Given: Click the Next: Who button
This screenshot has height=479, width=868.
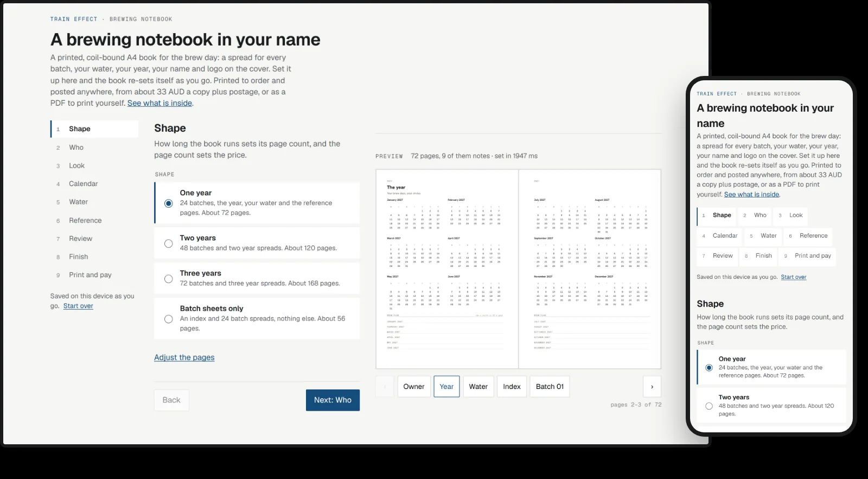Looking at the screenshot, I should pyautogui.click(x=333, y=400).
